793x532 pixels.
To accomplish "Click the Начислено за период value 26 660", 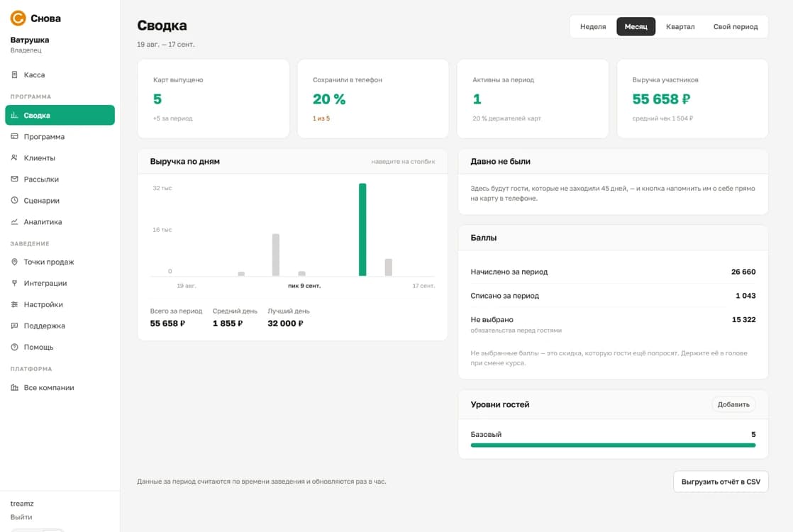I will tap(743, 272).
